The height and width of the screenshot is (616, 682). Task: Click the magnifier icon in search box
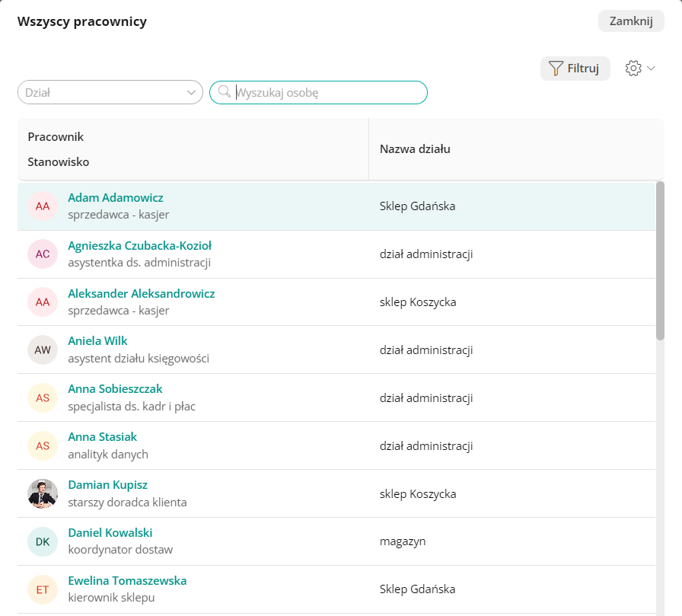(x=224, y=92)
